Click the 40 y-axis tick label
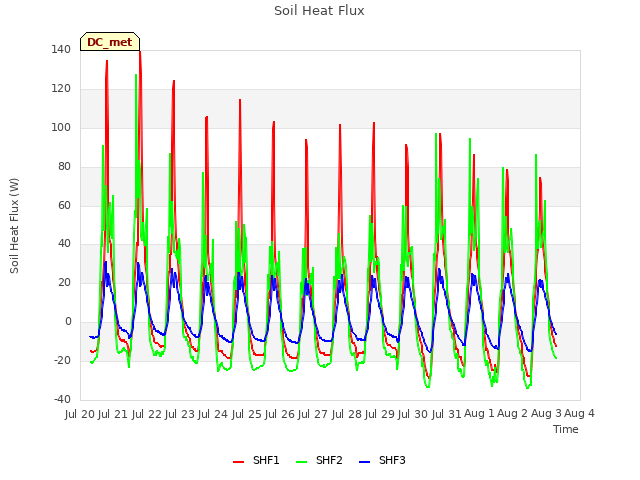This screenshot has width=640, height=480. [64, 244]
